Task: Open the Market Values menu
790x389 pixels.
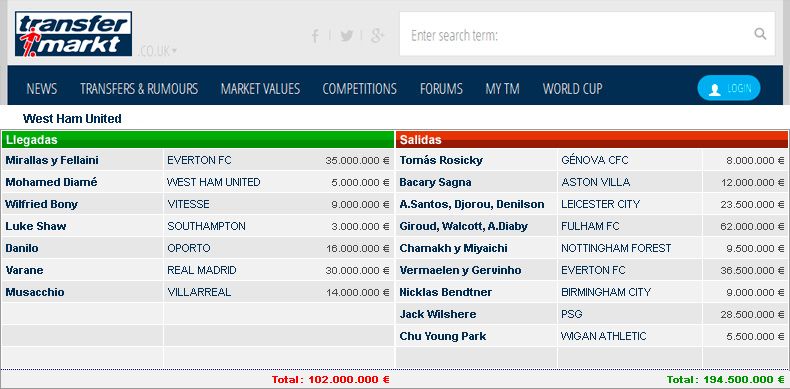Action: pyautogui.click(x=260, y=89)
